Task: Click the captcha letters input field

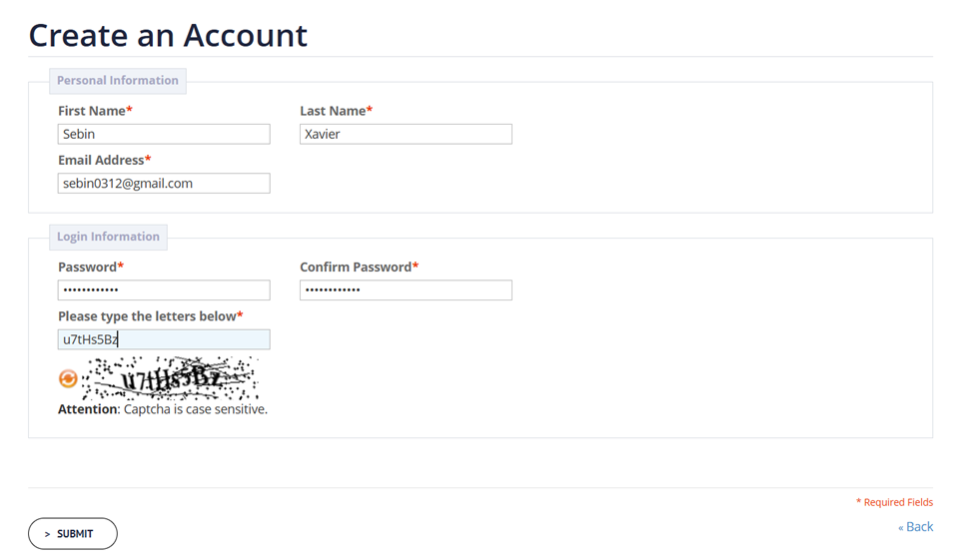Action: pos(164,339)
